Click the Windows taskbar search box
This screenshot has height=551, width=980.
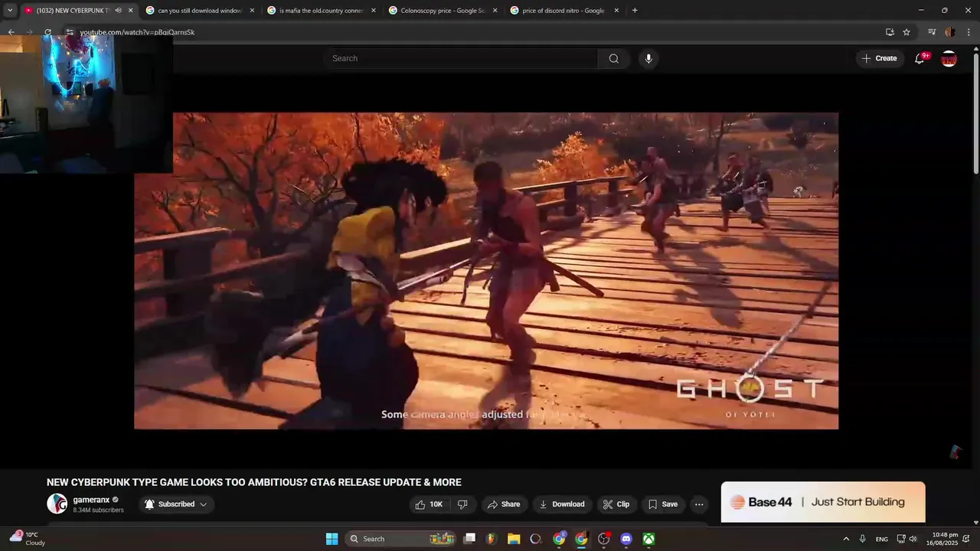(401, 539)
